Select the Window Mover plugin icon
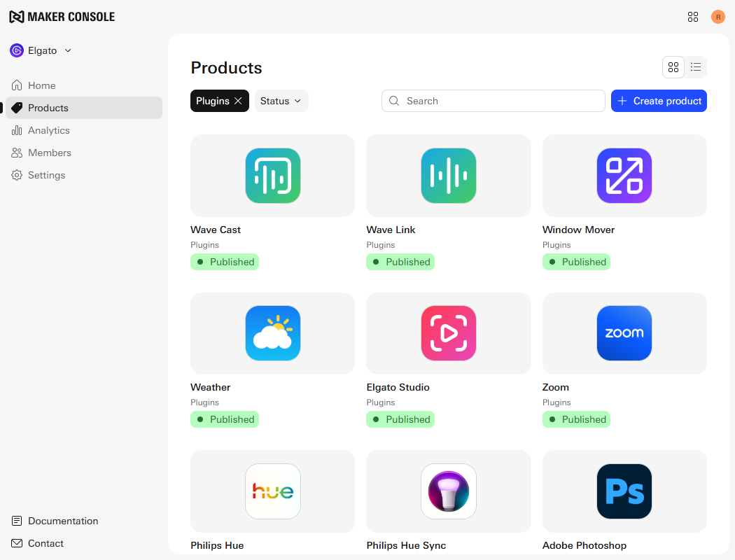Viewport: 735px width, 560px height. pos(624,176)
